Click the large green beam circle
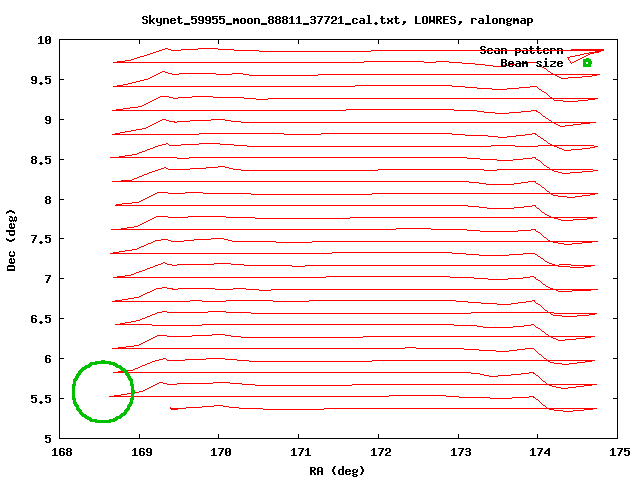640x480 pixels. click(x=103, y=391)
